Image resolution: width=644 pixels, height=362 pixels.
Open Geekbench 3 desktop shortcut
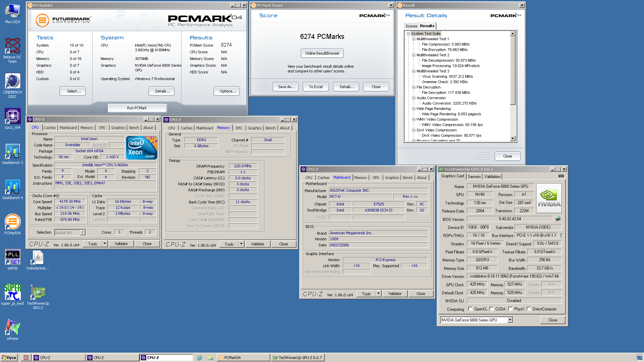(x=12, y=154)
